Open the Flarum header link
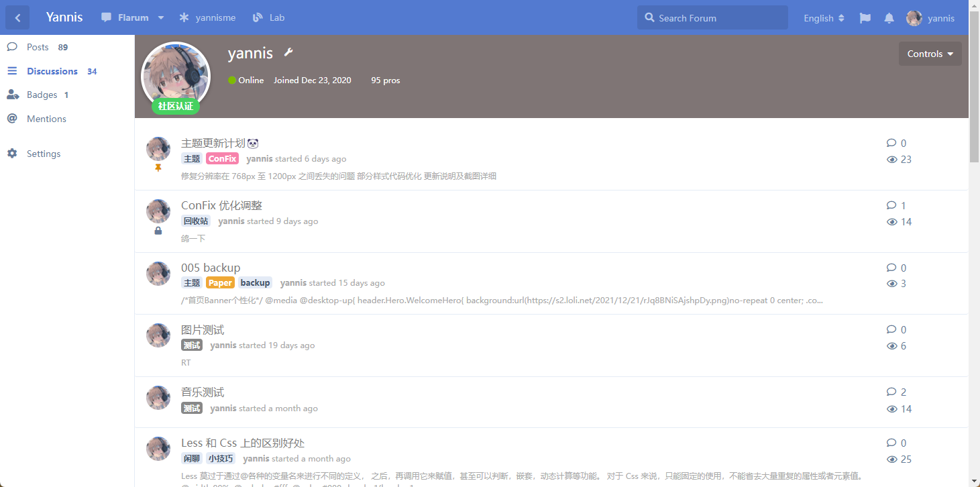This screenshot has height=487, width=980. click(125, 18)
